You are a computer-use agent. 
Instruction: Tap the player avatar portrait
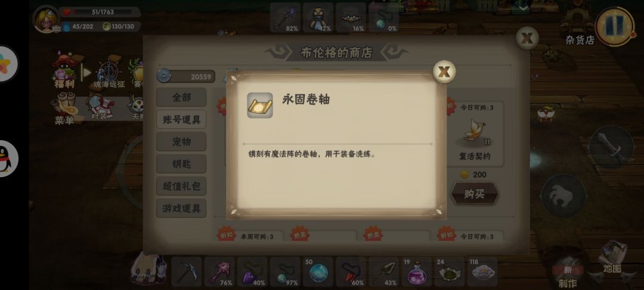pyautogui.click(x=46, y=19)
